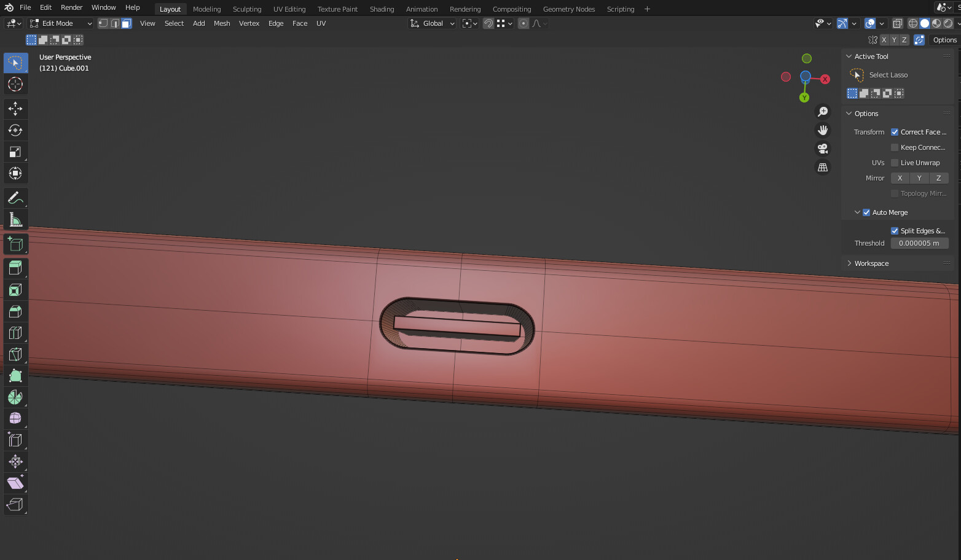Select the Lasso select tool in toolbar
The image size is (961, 560).
[15, 63]
